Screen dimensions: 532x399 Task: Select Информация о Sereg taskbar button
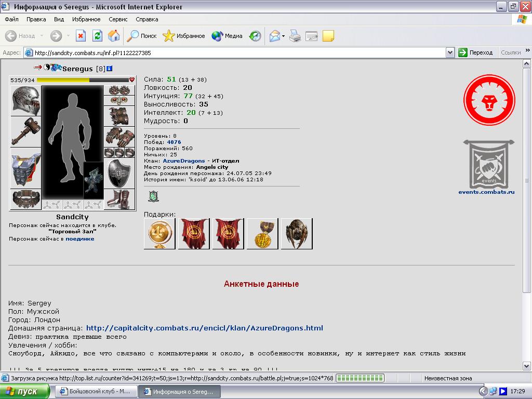(x=179, y=392)
